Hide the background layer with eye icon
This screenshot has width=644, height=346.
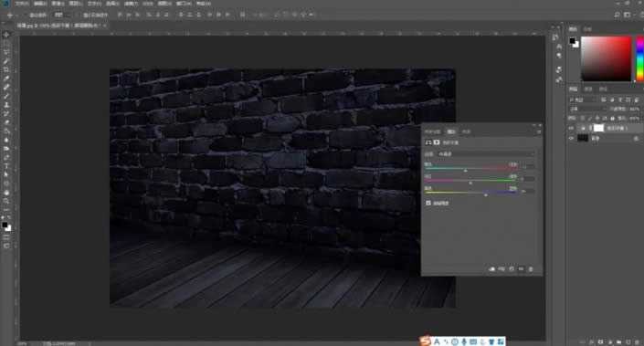(571, 139)
